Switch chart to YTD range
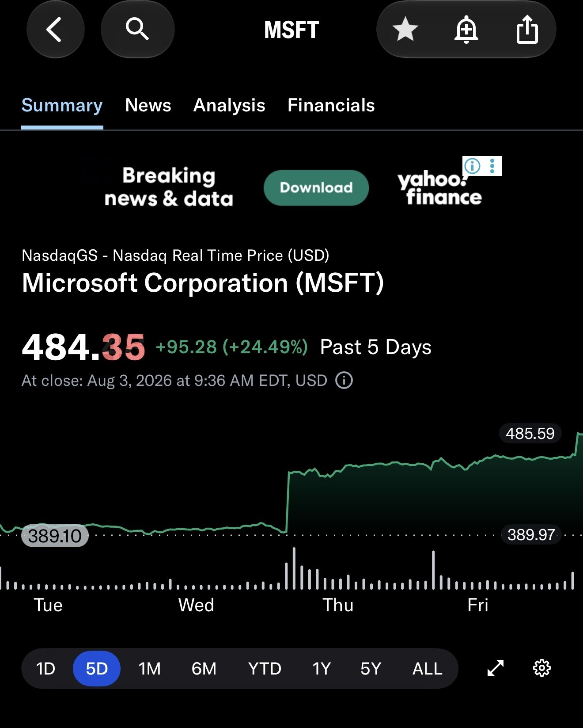 265,669
